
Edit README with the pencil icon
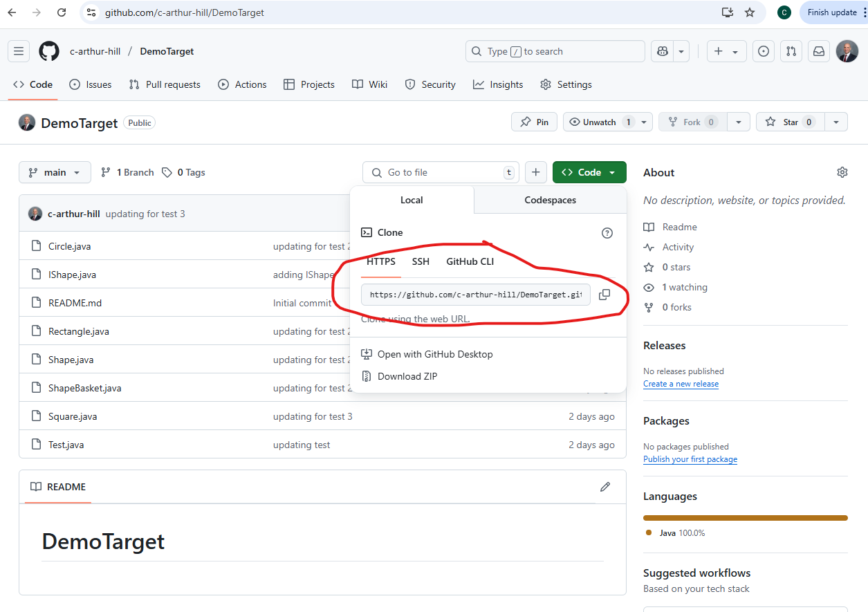point(605,487)
